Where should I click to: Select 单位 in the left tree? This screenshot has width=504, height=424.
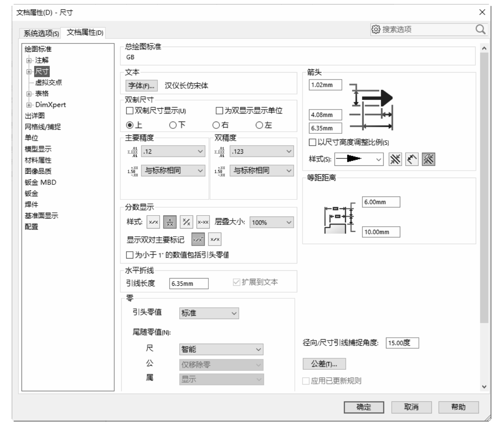click(32, 138)
